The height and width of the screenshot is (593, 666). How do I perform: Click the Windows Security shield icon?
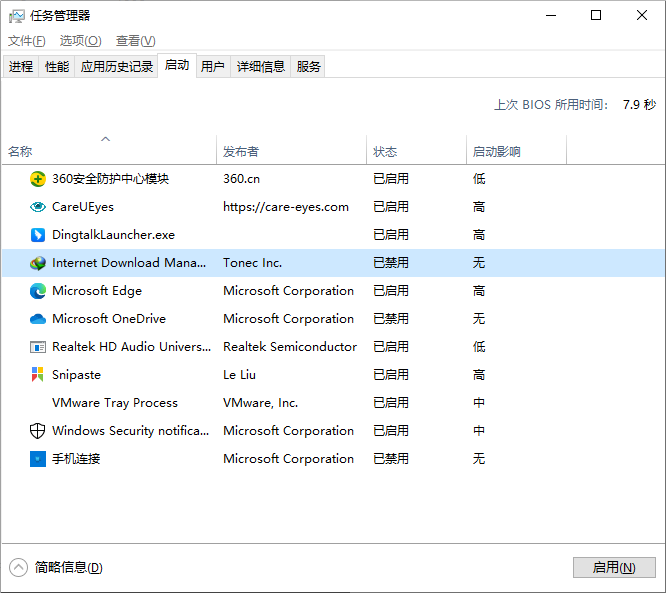point(38,431)
